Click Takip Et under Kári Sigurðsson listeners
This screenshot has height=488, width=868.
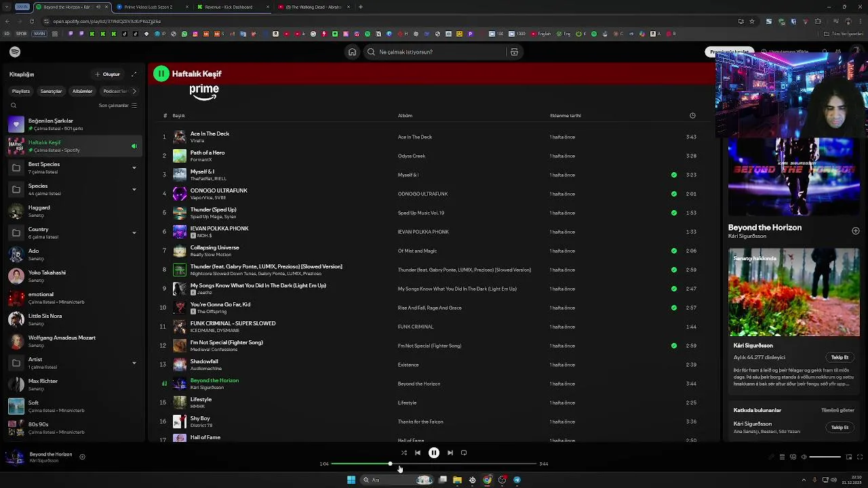[x=840, y=358]
